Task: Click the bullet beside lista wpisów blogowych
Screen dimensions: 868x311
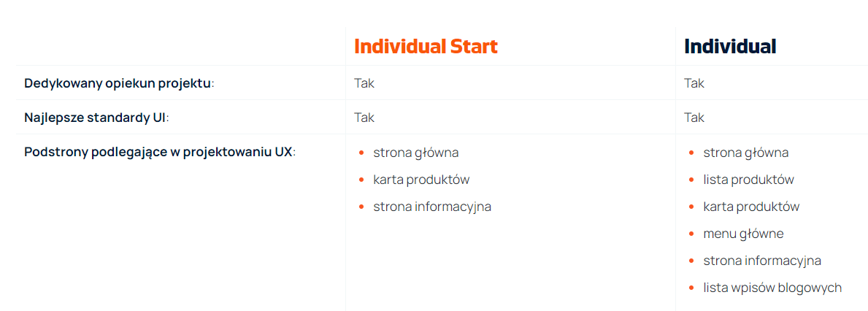Action: 691,288
